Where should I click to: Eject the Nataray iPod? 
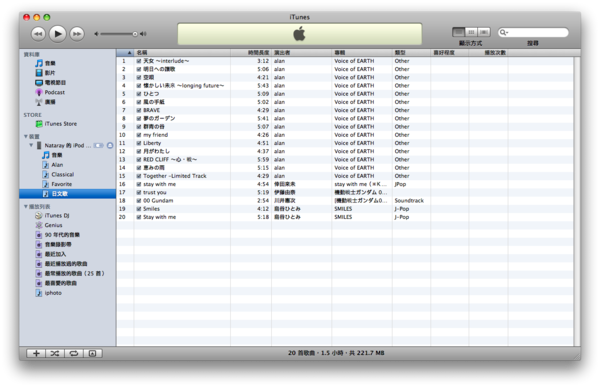[110, 145]
